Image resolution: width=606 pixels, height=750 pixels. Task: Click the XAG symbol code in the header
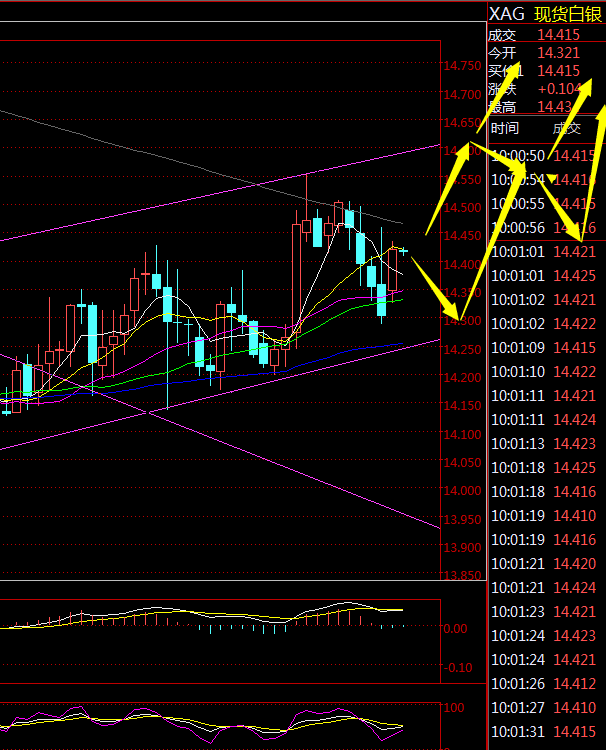pyautogui.click(x=507, y=13)
